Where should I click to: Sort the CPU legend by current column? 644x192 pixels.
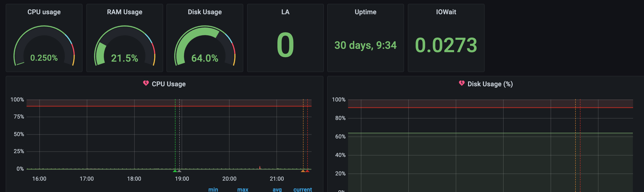303,189
